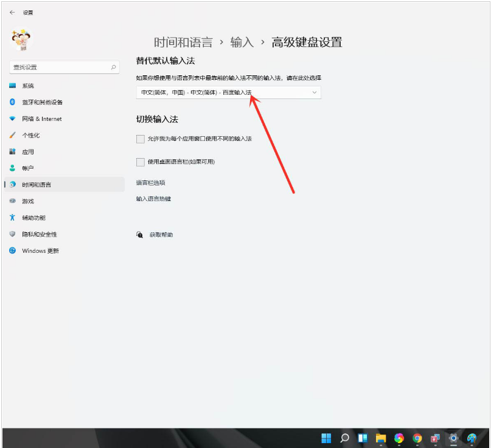Screen dimensions: 491x448
Task: Open 获取帮助 link
Action: click(x=161, y=235)
